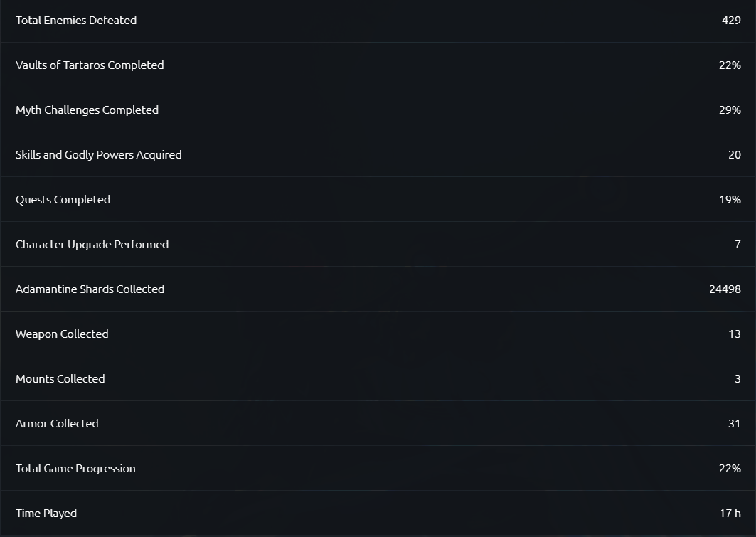Image resolution: width=756 pixels, height=537 pixels.
Task: Click the 24498 shards value
Action: pos(725,289)
